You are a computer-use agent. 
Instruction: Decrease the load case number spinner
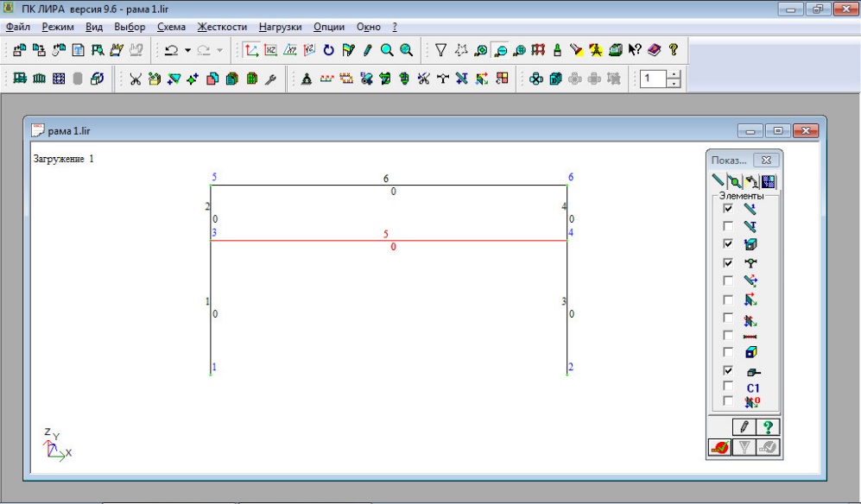click(x=674, y=84)
